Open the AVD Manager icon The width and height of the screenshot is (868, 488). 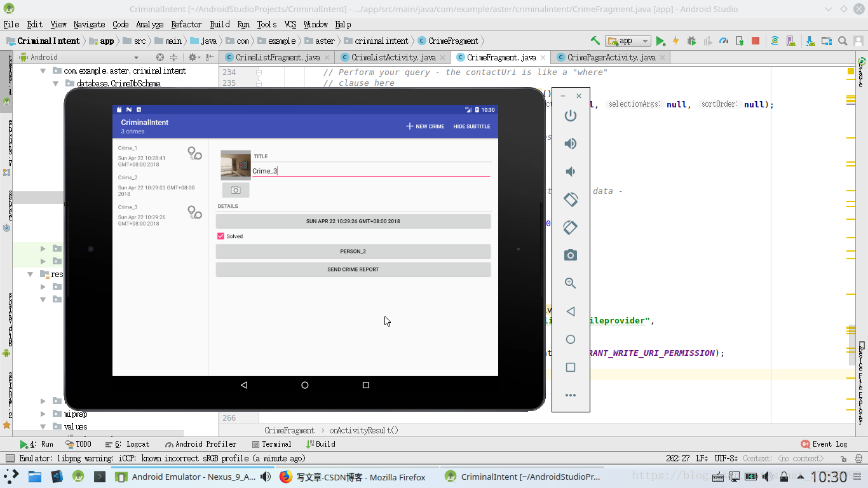pyautogui.click(x=791, y=41)
